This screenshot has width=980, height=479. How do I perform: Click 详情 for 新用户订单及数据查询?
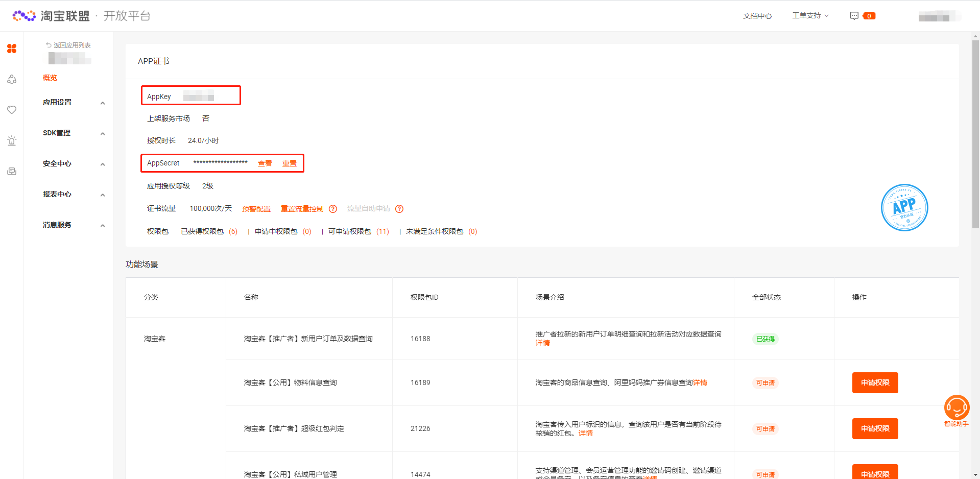(543, 343)
